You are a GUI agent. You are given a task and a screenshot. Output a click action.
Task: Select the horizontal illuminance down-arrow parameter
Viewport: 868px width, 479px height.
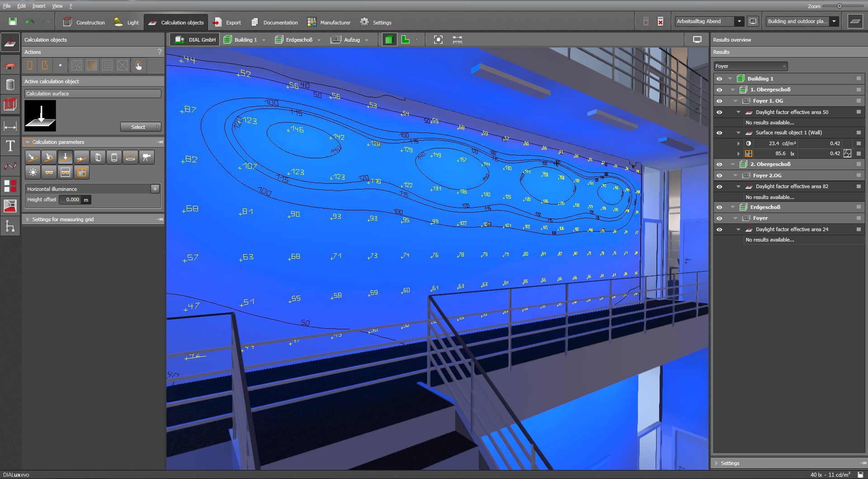pos(65,157)
